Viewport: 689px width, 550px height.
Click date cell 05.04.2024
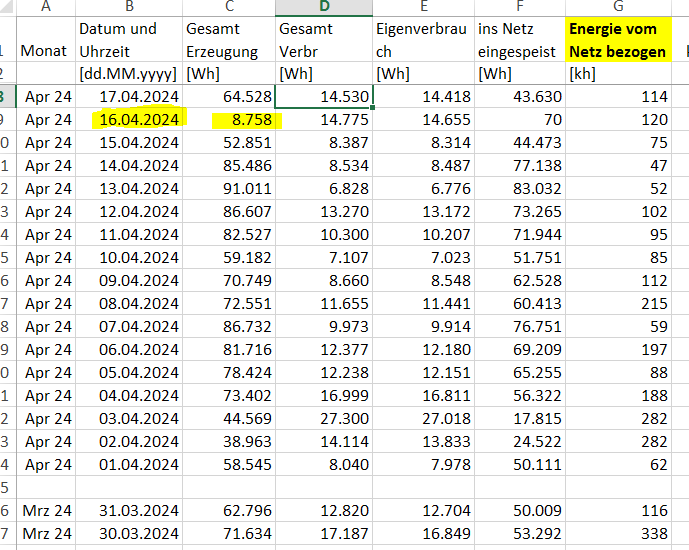(x=129, y=373)
